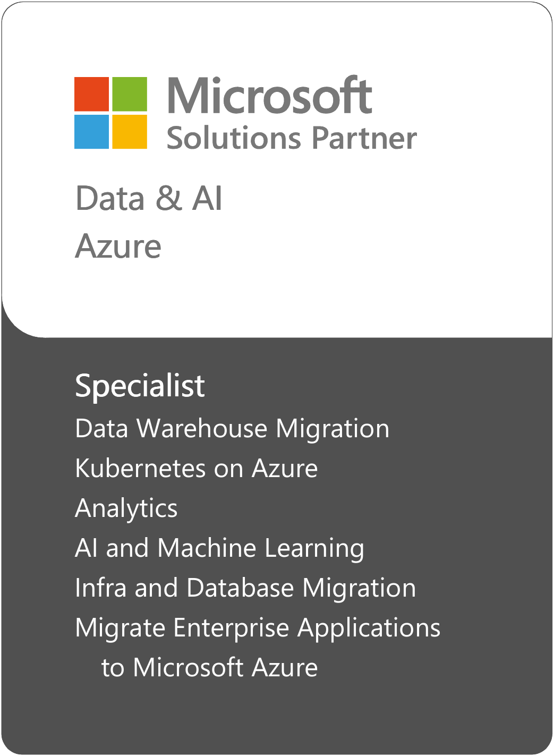Viewport: 554px width, 756px height.
Task: Click the Migrate Enterprise Applications line
Action: coord(258,628)
